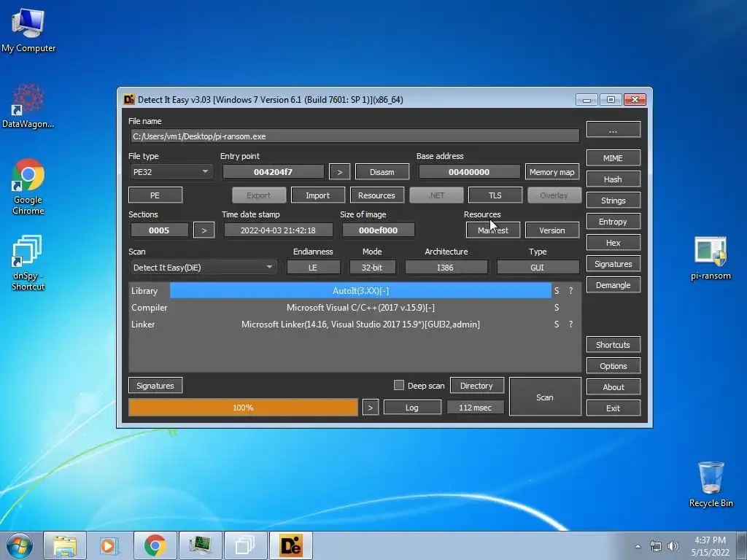Open the Hash tool
747x560 pixels.
(613, 179)
